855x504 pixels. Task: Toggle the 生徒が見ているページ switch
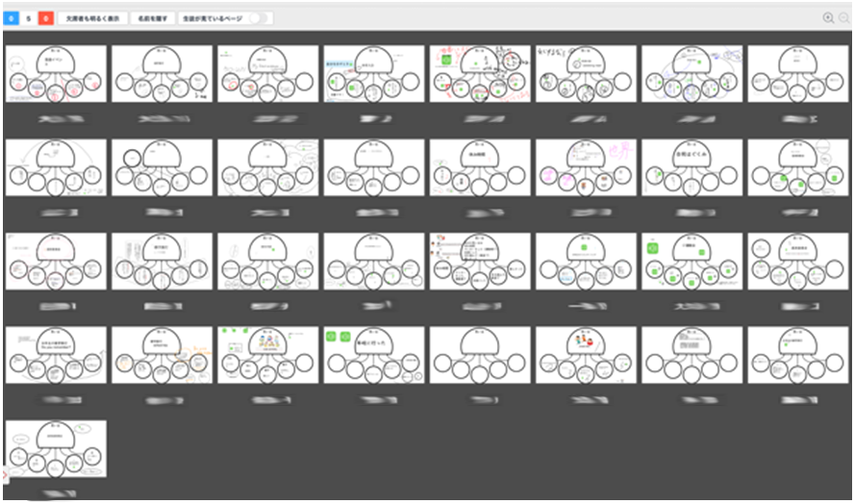click(259, 18)
